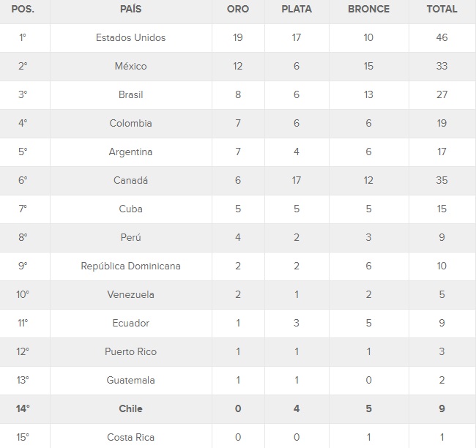Click Estados Unidos total of 46
476x448 pixels.
pos(442,37)
